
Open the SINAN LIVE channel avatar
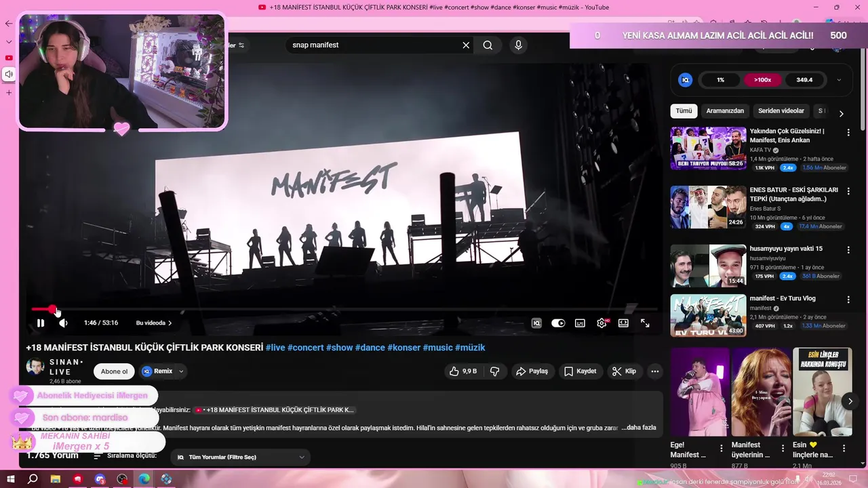click(x=35, y=367)
